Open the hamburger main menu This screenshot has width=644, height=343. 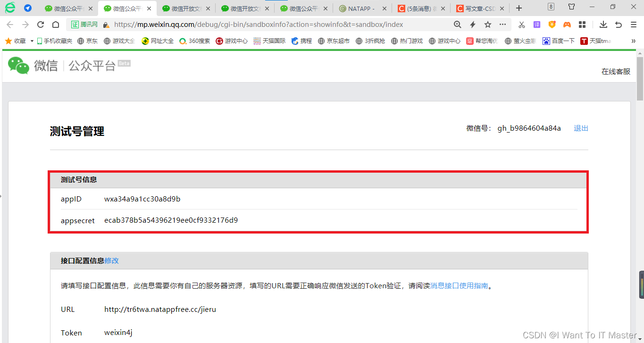coord(634,25)
